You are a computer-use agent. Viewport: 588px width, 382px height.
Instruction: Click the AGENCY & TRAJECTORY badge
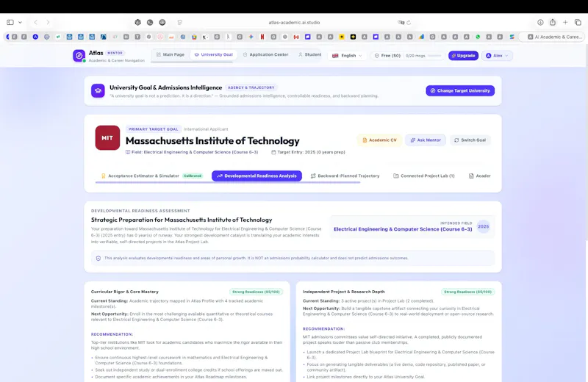point(251,87)
